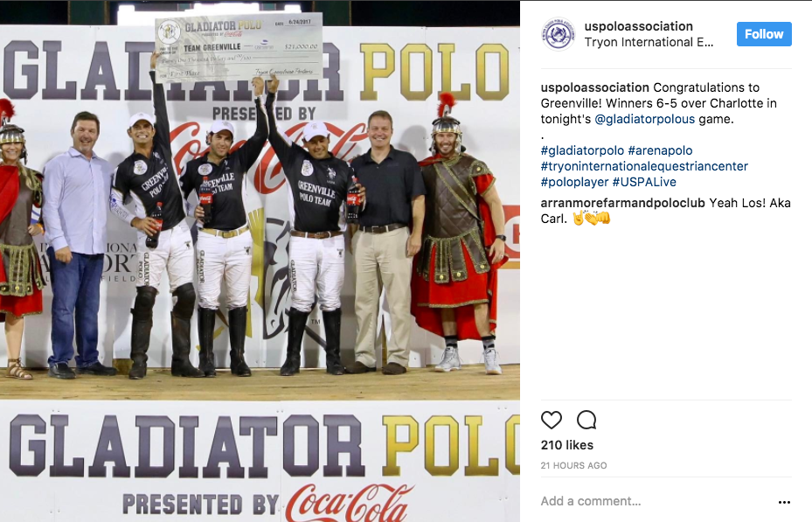Open arranmorefarmandpoloclub commenter profile
This screenshot has height=522, width=812.
pos(622,203)
